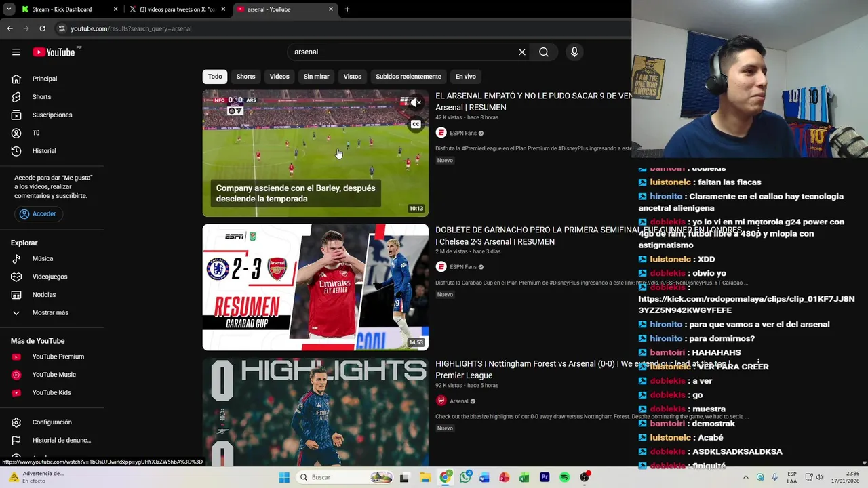Unmute the preview on the first video

(x=415, y=103)
